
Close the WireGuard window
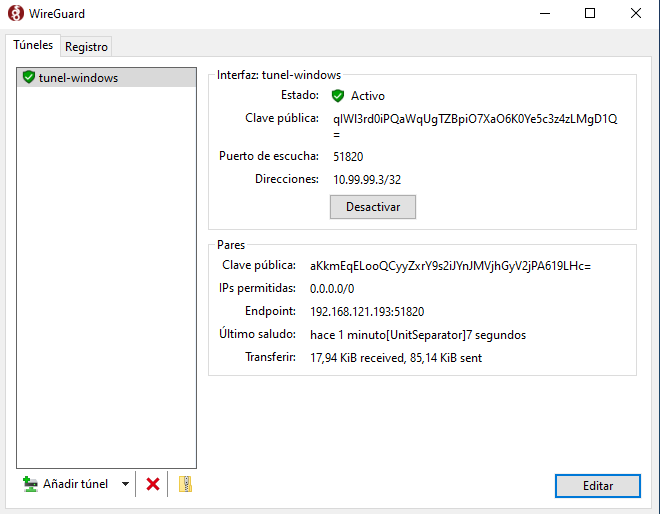(636, 14)
